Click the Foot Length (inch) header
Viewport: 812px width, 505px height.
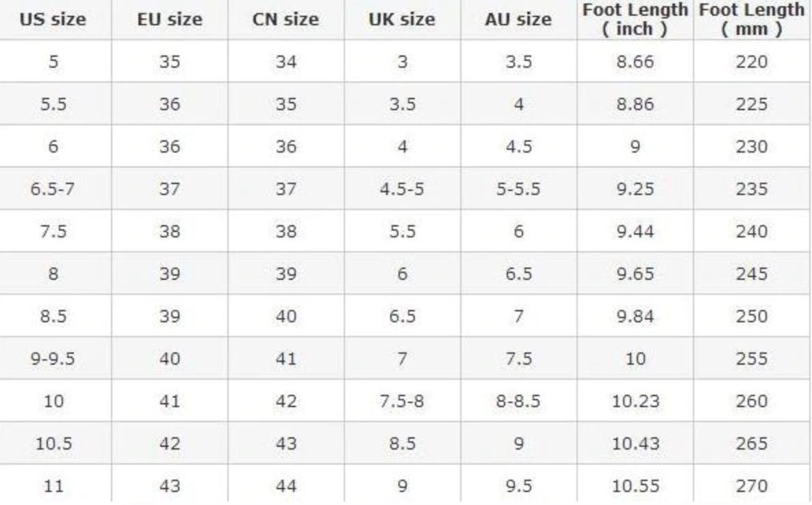[636, 19]
